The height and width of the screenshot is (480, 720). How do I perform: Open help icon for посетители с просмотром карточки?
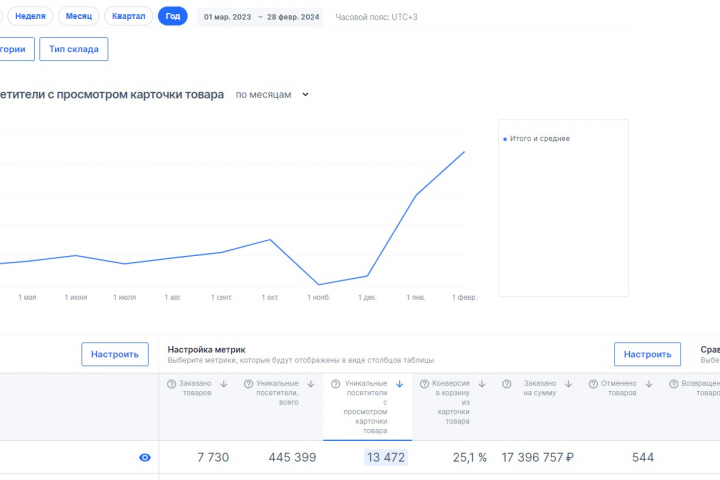point(336,384)
